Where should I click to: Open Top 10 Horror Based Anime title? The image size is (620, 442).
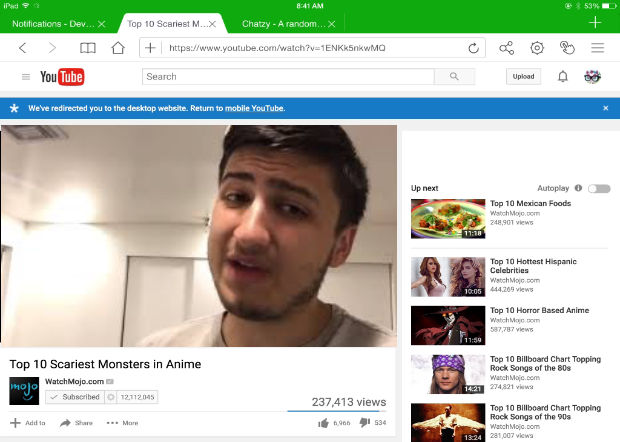coord(540,310)
